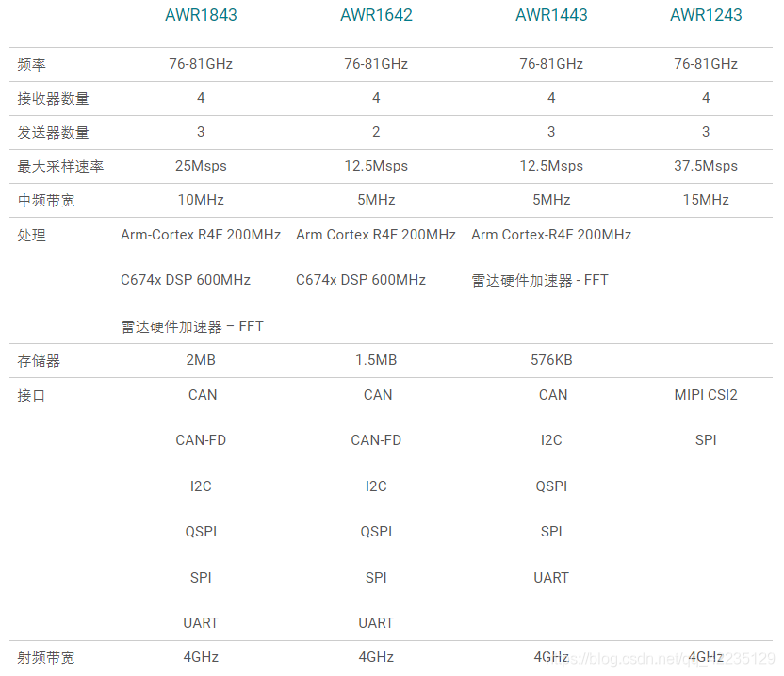Select the 接口 row label

coord(31,396)
